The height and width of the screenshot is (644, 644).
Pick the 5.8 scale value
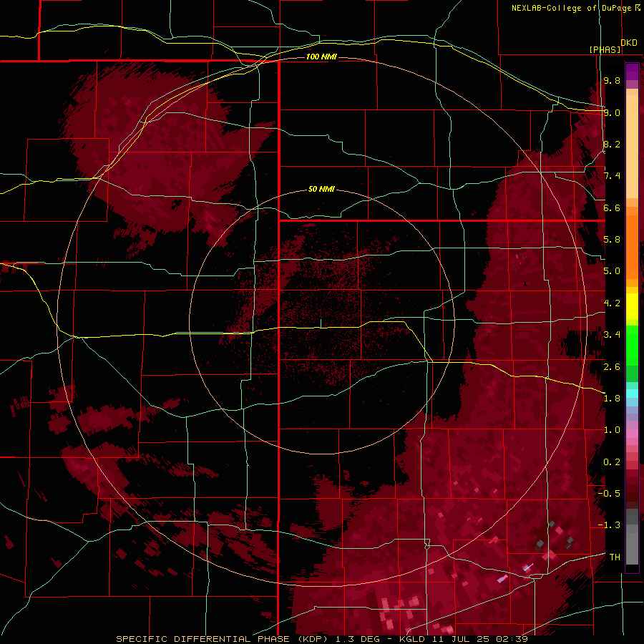pyautogui.click(x=612, y=240)
